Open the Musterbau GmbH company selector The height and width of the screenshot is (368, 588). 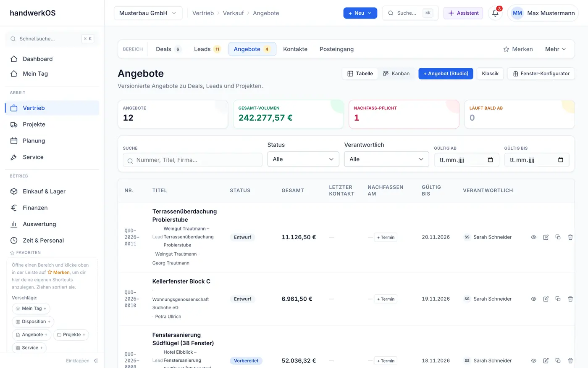coord(148,13)
